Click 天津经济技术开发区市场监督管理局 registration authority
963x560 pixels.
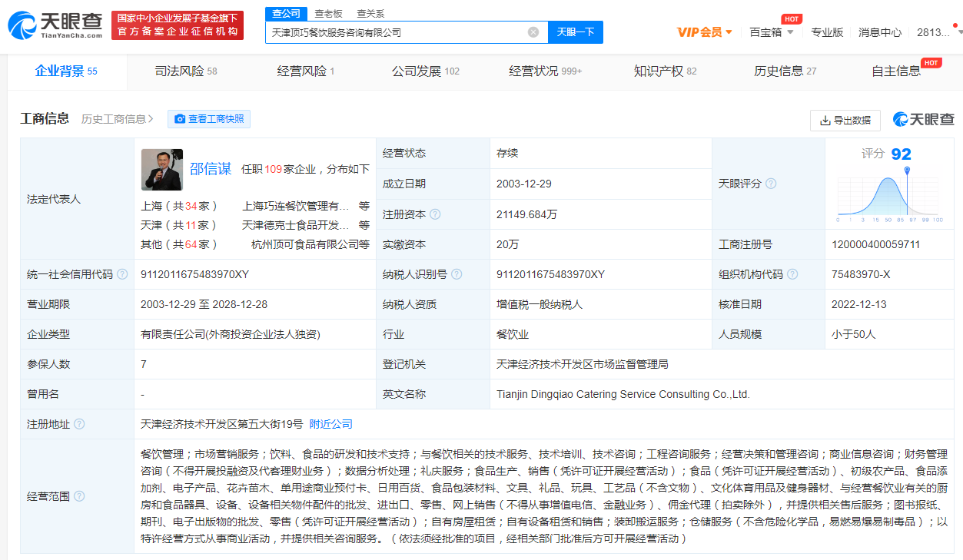(x=583, y=364)
